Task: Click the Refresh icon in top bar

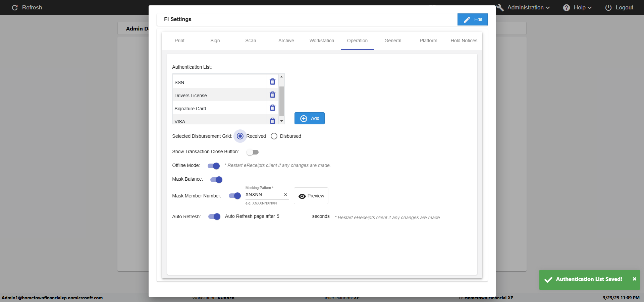Action: coord(15,7)
